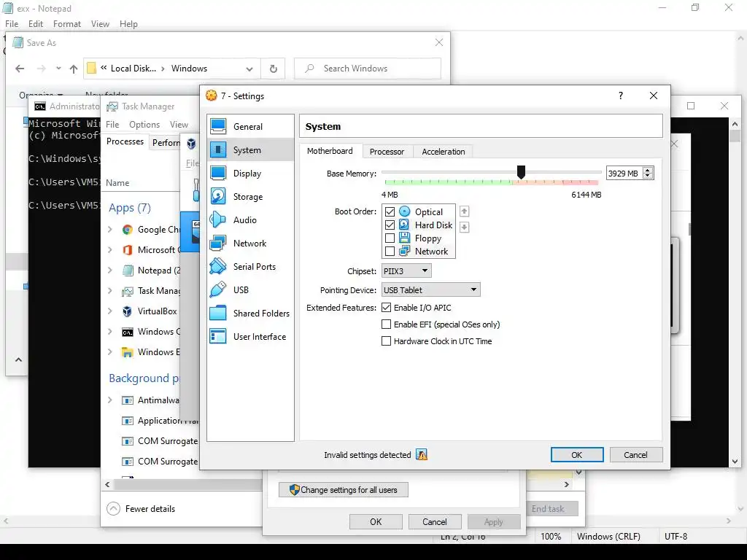Screen dimensions: 747x560
Task: Click Change settings for all users
Action: 344,490
